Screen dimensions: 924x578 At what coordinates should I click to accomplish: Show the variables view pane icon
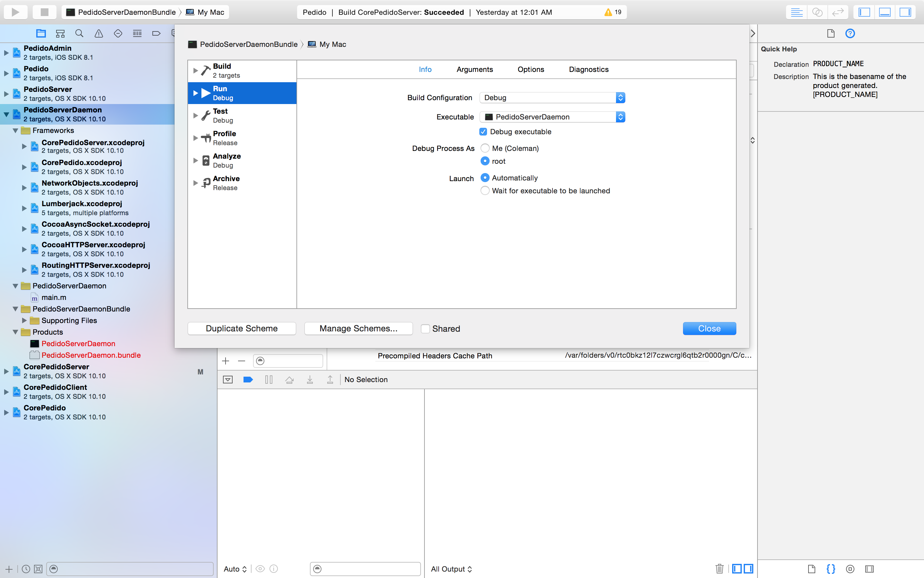click(737, 569)
